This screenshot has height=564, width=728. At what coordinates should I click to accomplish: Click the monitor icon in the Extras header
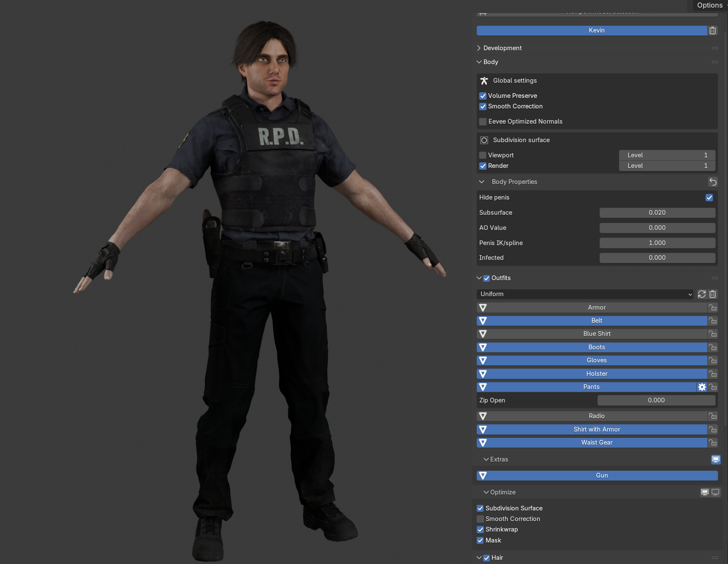tap(716, 459)
